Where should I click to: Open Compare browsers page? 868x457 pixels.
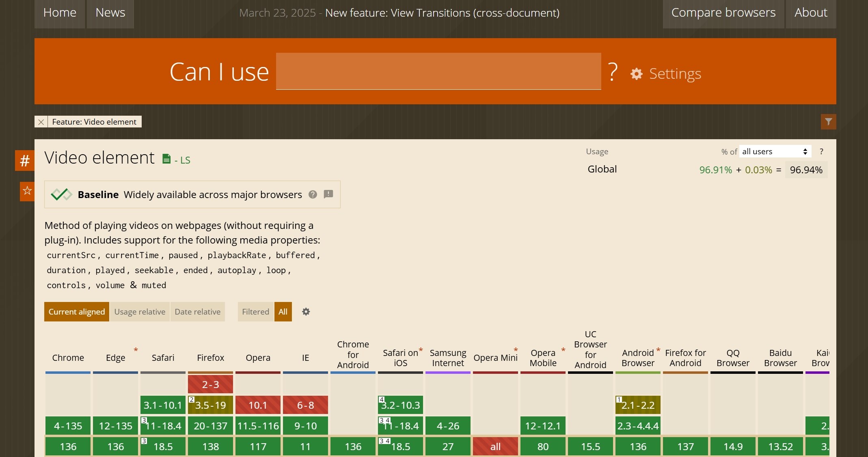point(723,13)
